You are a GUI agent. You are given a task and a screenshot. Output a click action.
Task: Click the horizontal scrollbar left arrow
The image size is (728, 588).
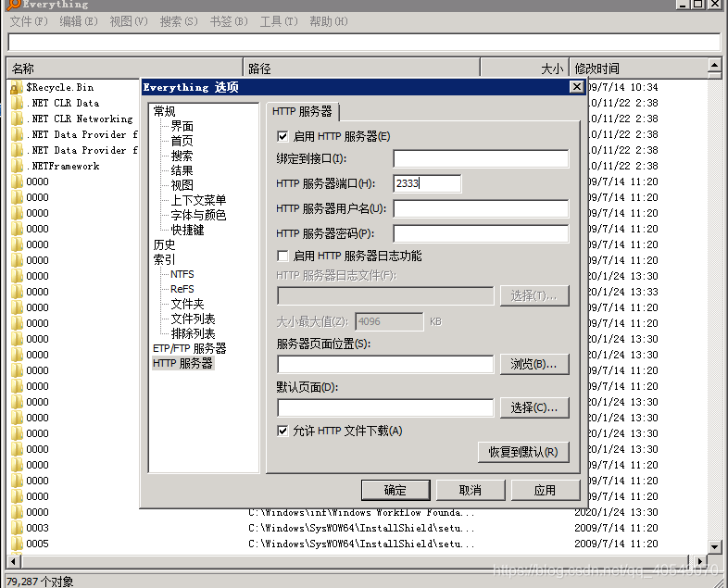click(x=14, y=561)
